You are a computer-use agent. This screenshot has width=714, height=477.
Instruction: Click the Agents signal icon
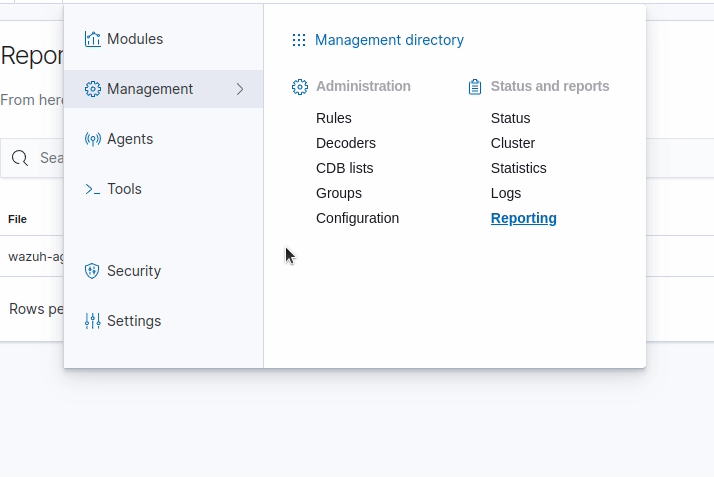(x=93, y=139)
